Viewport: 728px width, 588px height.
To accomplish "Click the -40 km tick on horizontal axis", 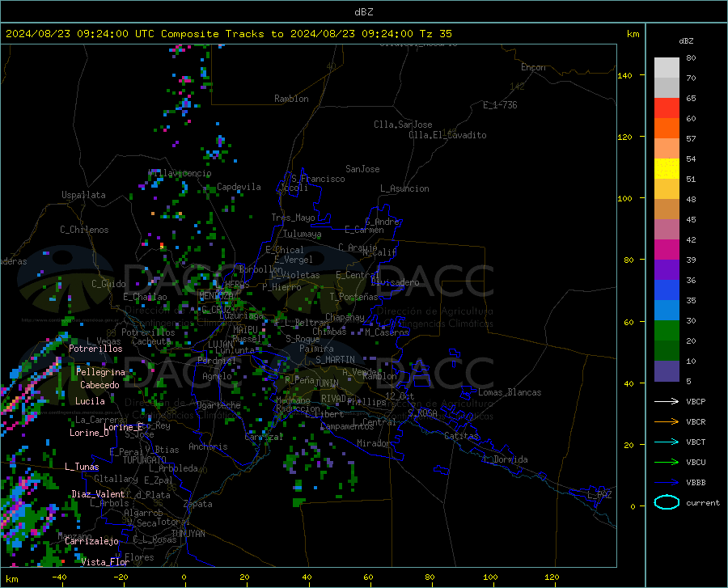I will [x=59, y=577].
